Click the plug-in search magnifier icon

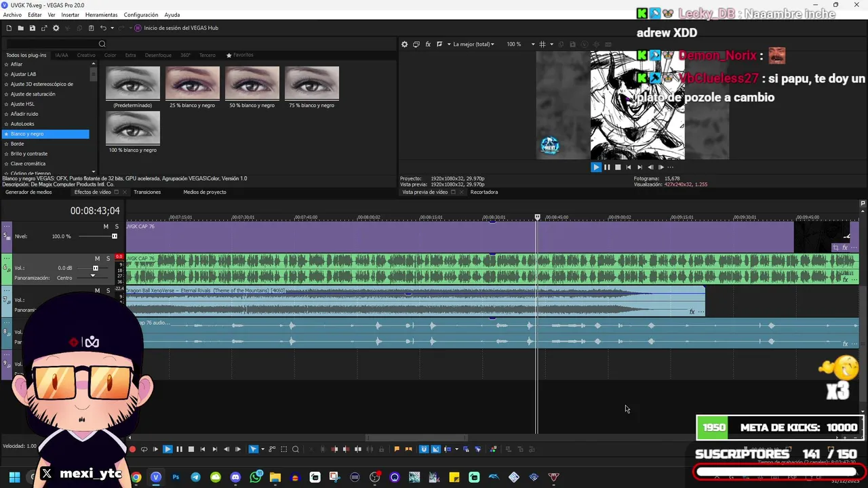102,44
